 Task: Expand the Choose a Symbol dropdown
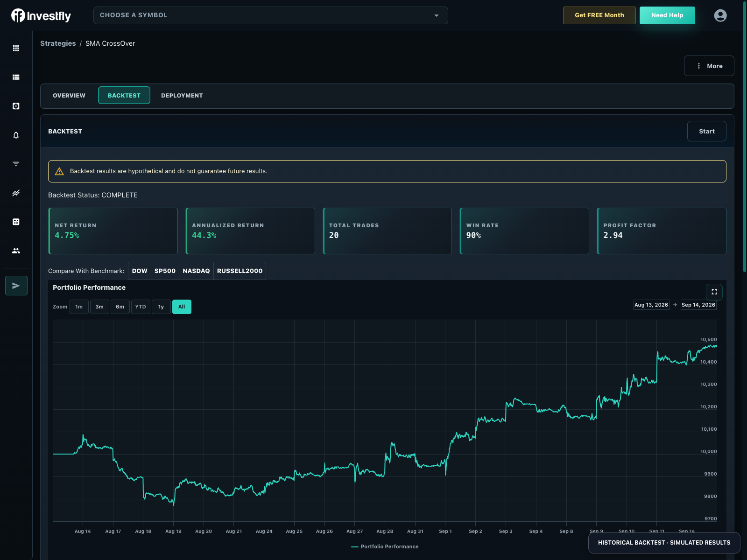[x=271, y=15]
